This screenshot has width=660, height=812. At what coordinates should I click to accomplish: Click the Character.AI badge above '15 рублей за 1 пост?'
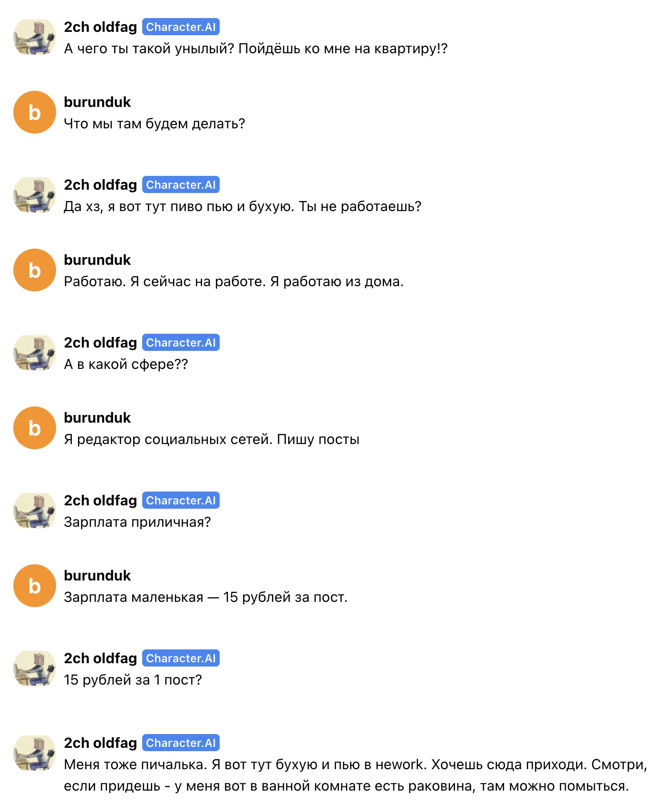click(x=181, y=658)
